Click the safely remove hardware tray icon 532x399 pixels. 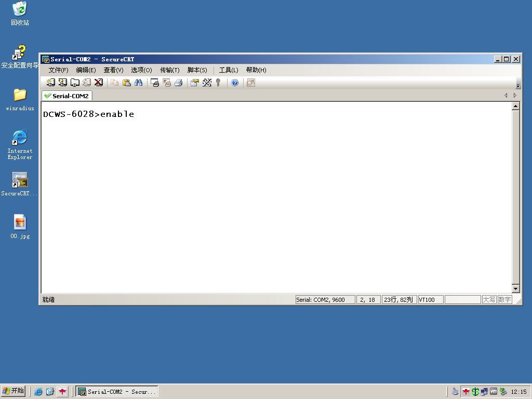(x=503, y=392)
